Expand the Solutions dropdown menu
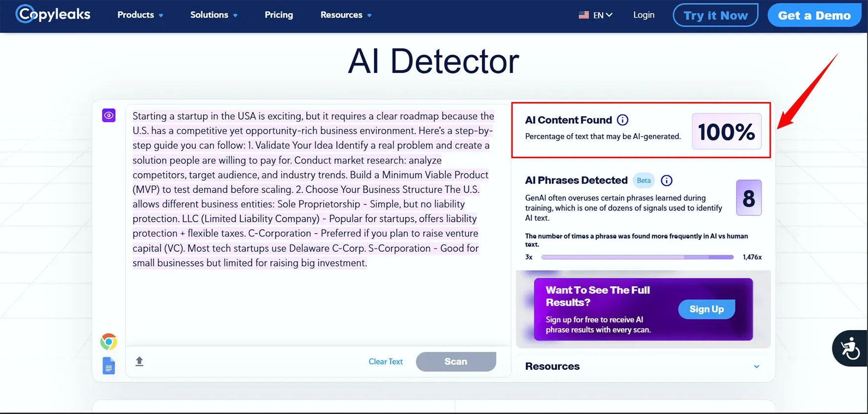The image size is (868, 414). point(214,15)
